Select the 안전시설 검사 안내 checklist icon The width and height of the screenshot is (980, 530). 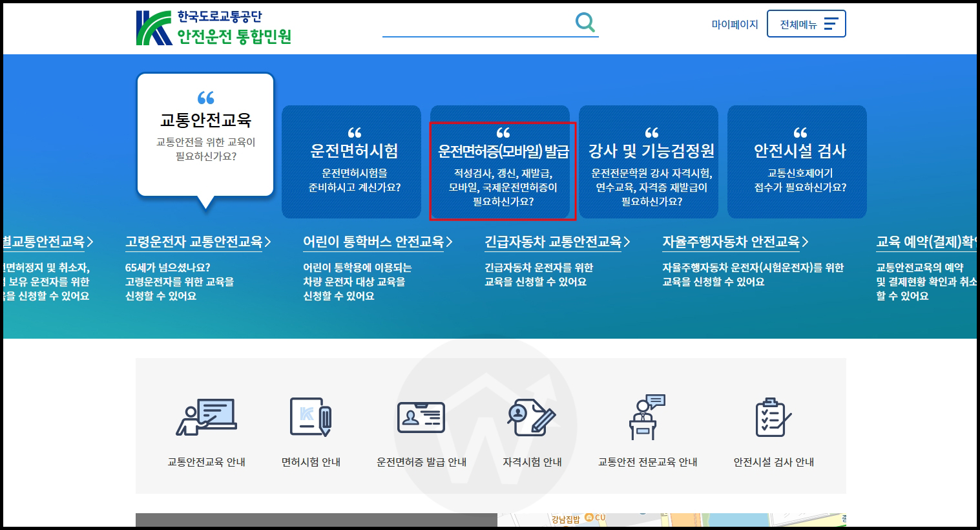(x=771, y=417)
